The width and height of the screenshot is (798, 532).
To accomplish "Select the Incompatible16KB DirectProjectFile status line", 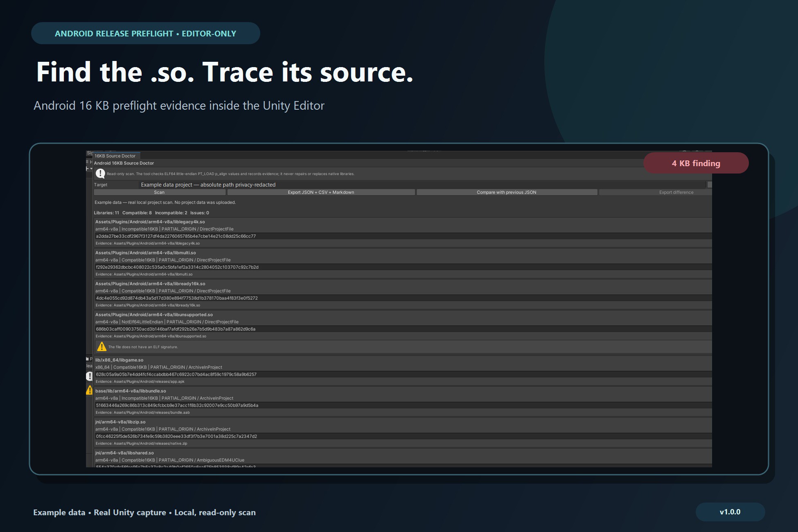I will click(165, 229).
